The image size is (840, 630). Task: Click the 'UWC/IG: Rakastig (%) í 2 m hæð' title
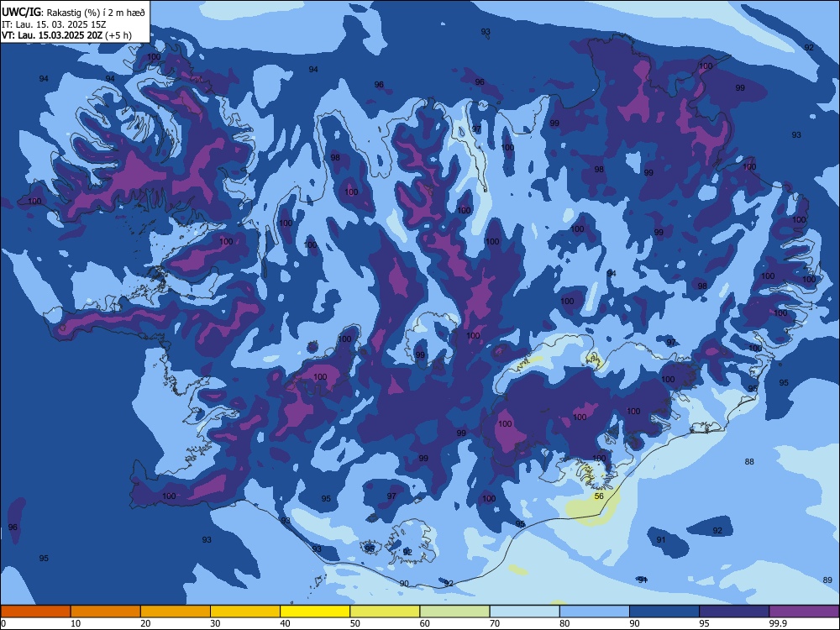[x=73, y=13]
